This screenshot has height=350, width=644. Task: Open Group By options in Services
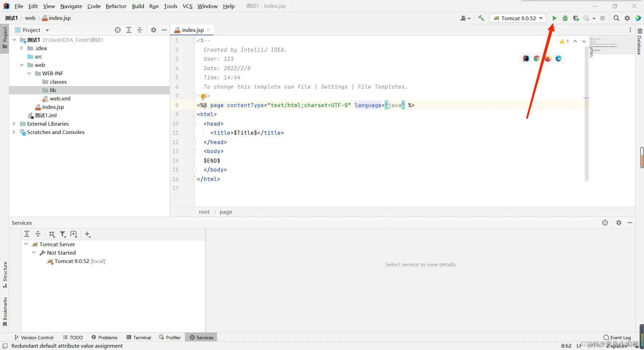[x=52, y=234]
